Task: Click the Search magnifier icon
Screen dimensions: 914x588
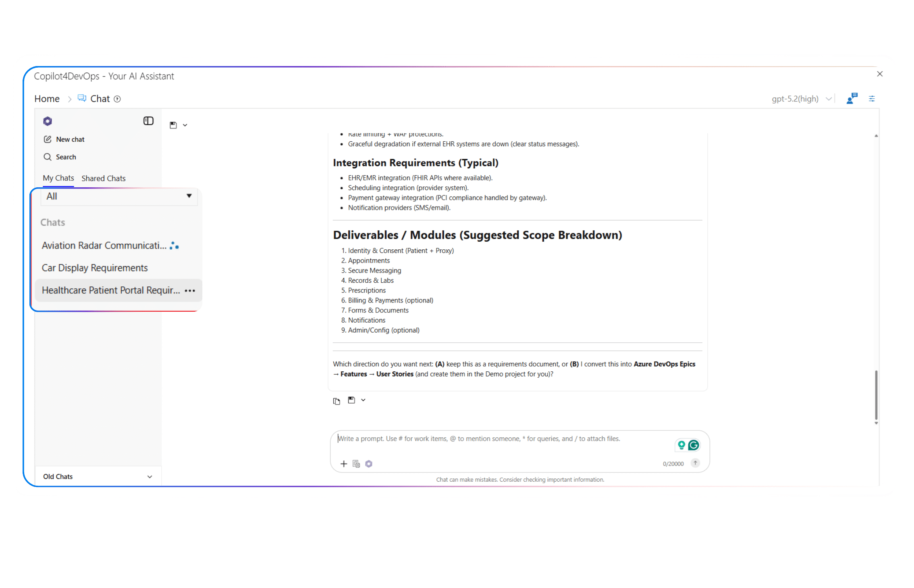Action: [x=48, y=157]
